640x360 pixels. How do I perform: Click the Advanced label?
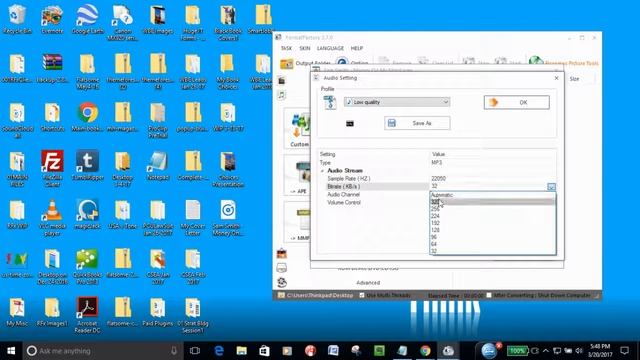point(368,282)
